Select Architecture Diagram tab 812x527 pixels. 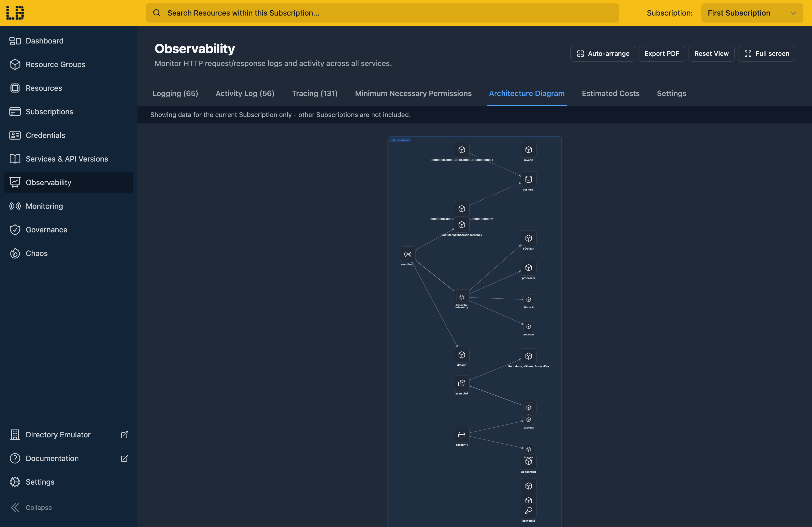[x=527, y=93]
